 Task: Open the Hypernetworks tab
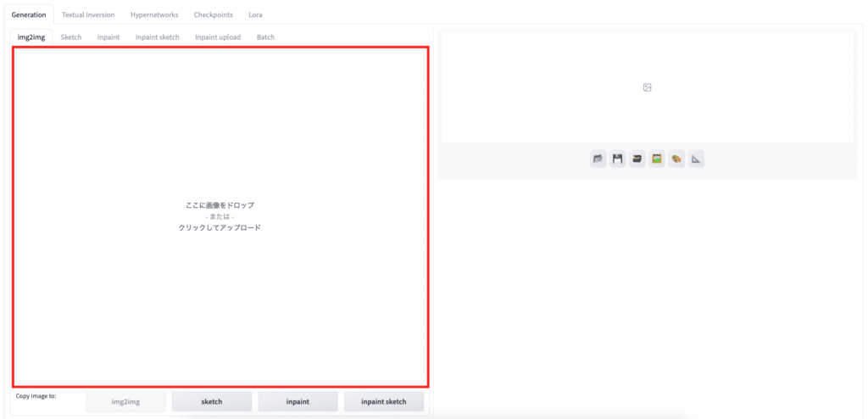pyautogui.click(x=154, y=14)
